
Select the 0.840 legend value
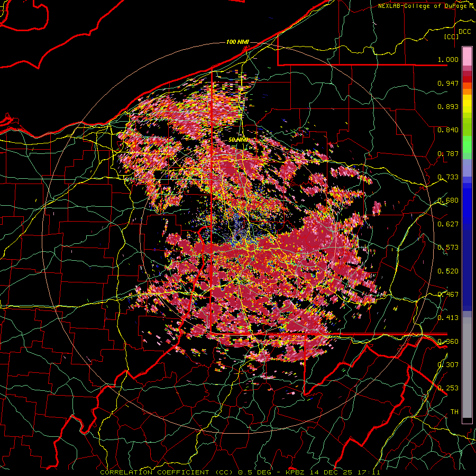[x=448, y=130]
